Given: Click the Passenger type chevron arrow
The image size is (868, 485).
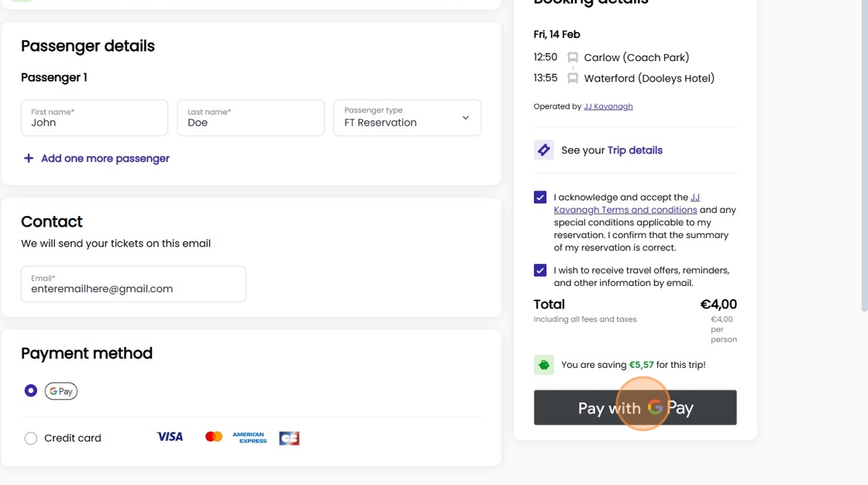Looking at the screenshot, I should (x=466, y=117).
